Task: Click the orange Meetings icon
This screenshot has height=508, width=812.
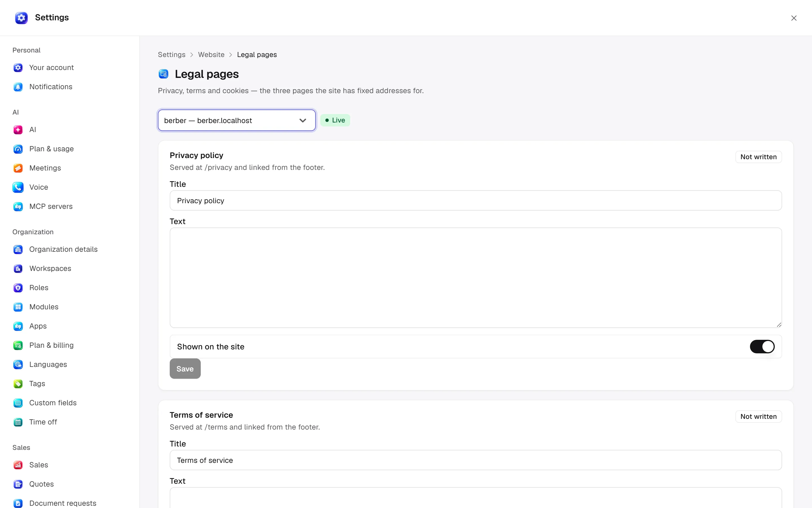Action: click(x=18, y=168)
